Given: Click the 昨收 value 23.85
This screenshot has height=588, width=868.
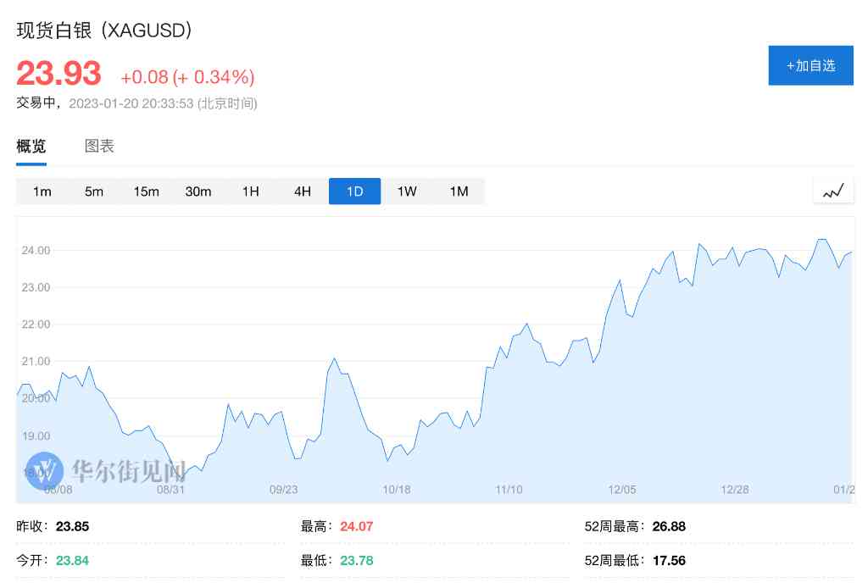Looking at the screenshot, I should coord(72,525).
